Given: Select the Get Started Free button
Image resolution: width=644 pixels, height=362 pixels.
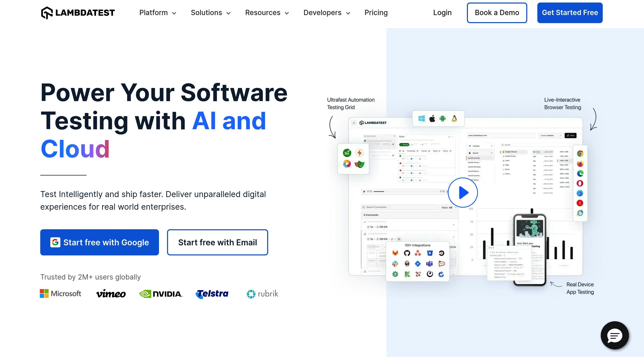Looking at the screenshot, I should pyautogui.click(x=570, y=12).
